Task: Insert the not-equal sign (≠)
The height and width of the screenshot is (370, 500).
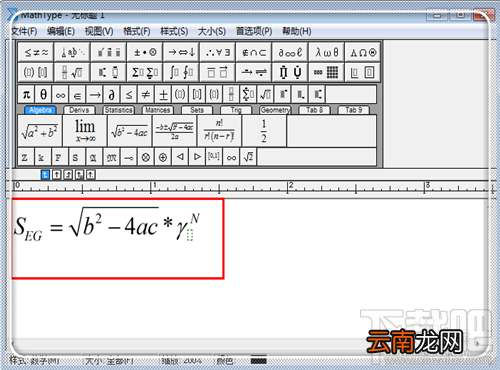Action: coord(146,95)
